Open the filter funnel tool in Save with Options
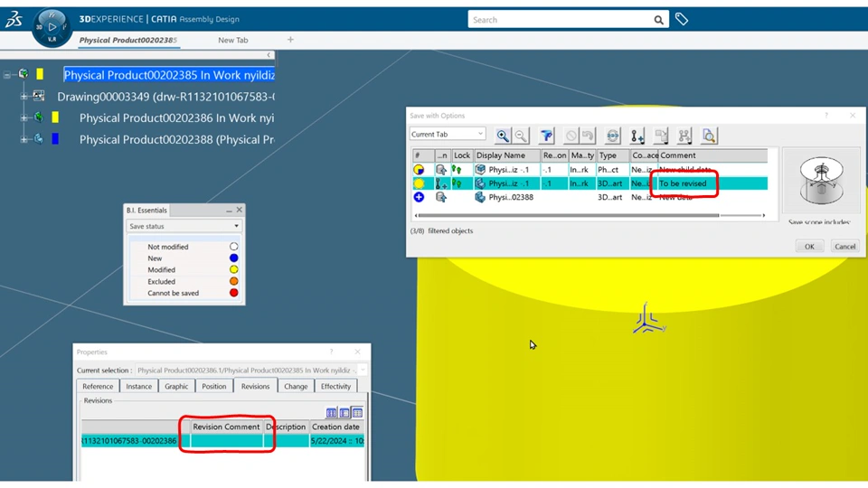Screen dimensions: 868x488 [x=546, y=136]
